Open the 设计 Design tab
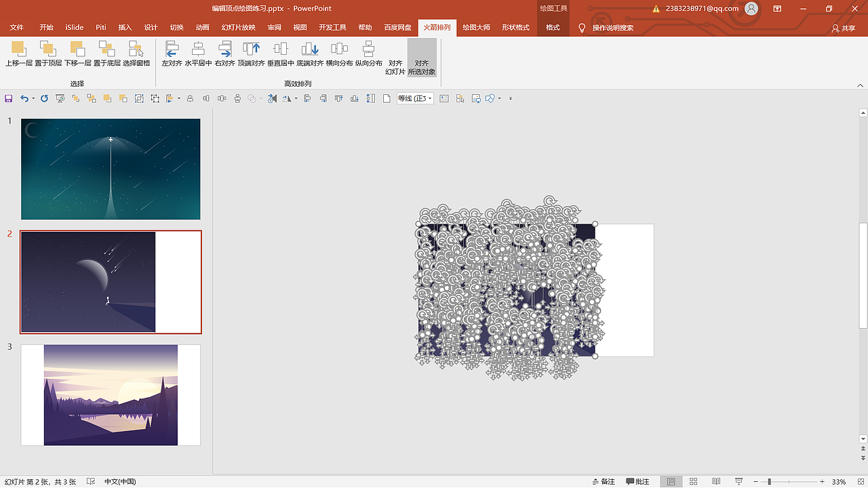 (151, 28)
